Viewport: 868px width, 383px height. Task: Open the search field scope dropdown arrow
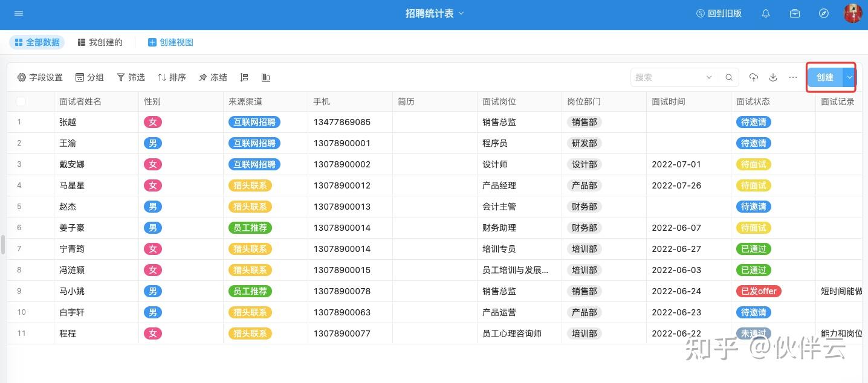709,77
